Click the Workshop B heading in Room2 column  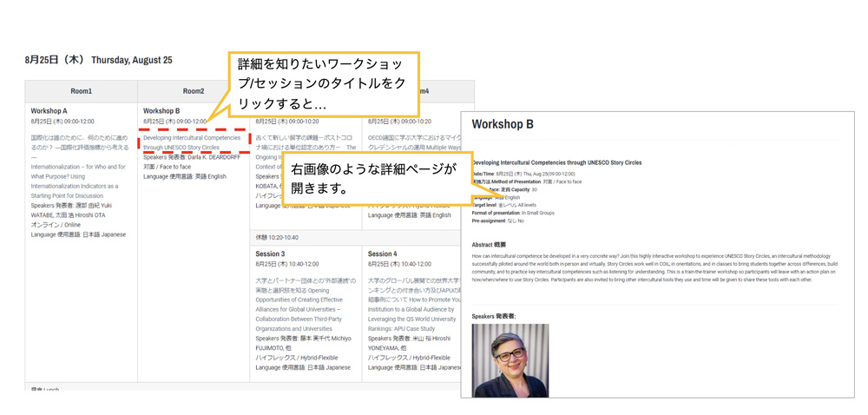click(x=161, y=110)
